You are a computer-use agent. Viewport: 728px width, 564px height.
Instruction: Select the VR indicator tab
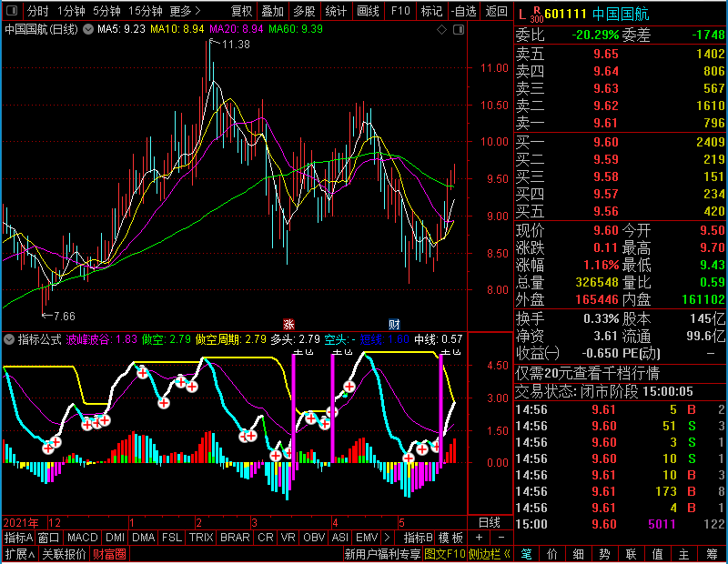(288, 538)
